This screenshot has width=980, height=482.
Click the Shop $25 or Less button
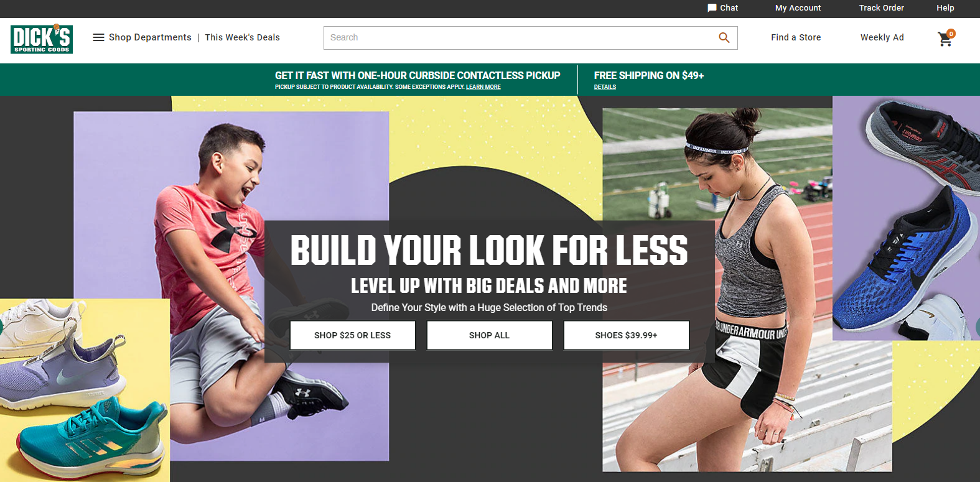352,335
